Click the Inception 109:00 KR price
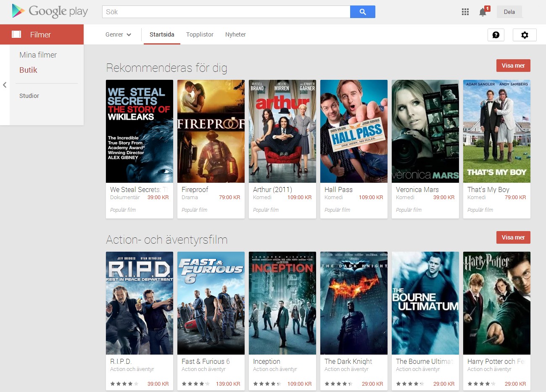The height and width of the screenshot is (392, 546). (299, 384)
